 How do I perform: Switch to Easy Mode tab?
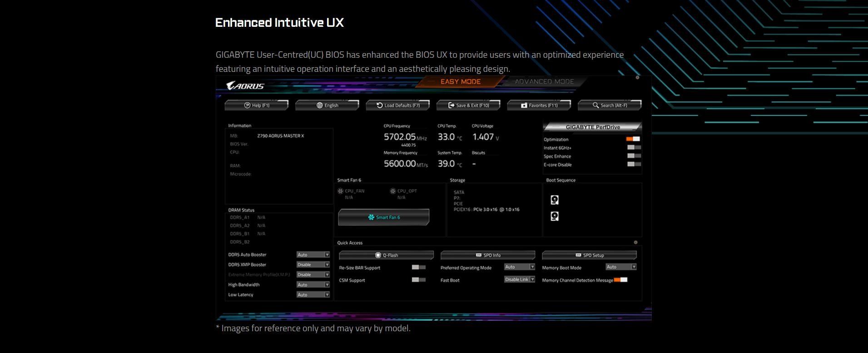point(461,82)
